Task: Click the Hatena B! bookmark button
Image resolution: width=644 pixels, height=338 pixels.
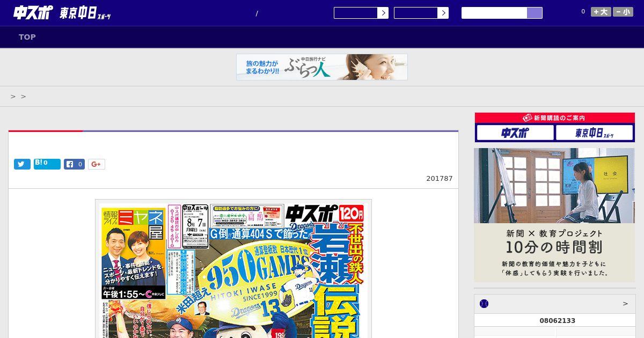Action: pyautogui.click(x=47, y=164)
